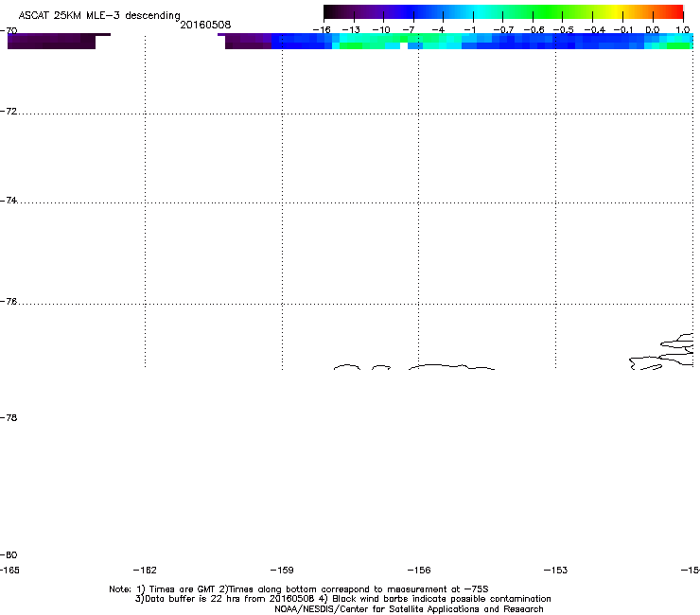Click the -165 longitude axis label
Screen dimensions: 700x615
pyautogui.click(x=9, y=571)
